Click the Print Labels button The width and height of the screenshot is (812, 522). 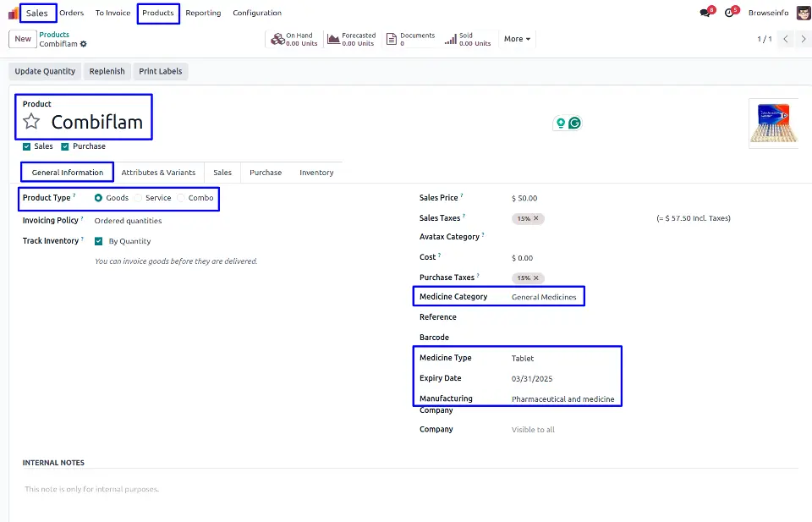click(x=161, y=71)
